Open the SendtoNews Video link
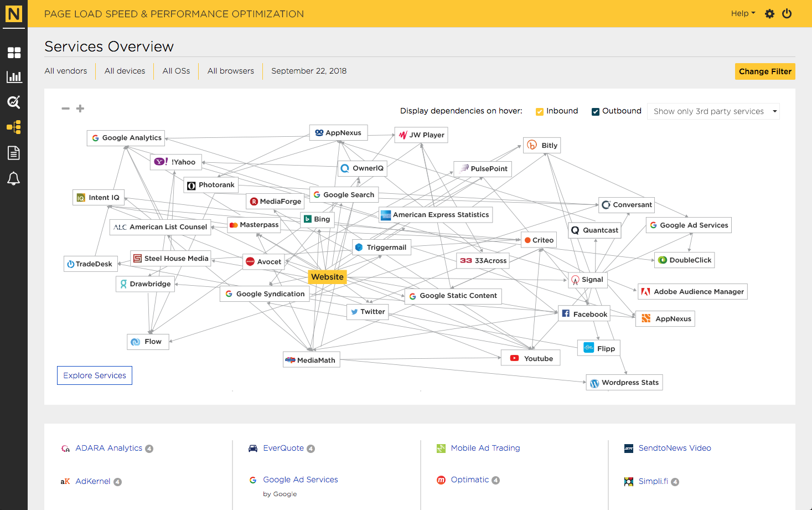Screen dimensions: 812x510 [675, 448]
